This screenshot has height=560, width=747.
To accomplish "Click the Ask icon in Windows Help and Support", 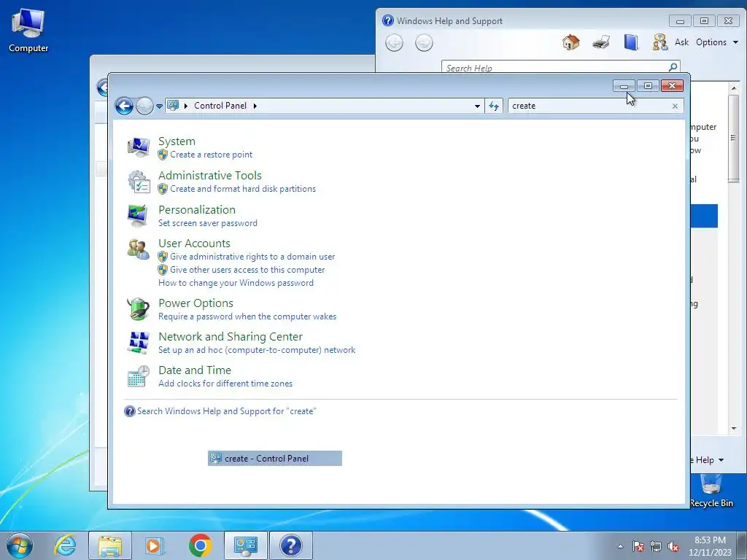I will (x=660, y=42).
